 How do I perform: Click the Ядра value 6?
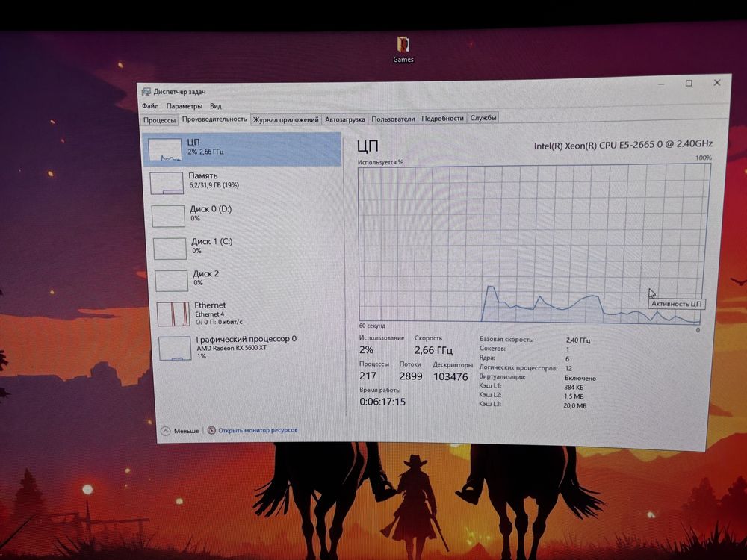(x=567, y=359)
